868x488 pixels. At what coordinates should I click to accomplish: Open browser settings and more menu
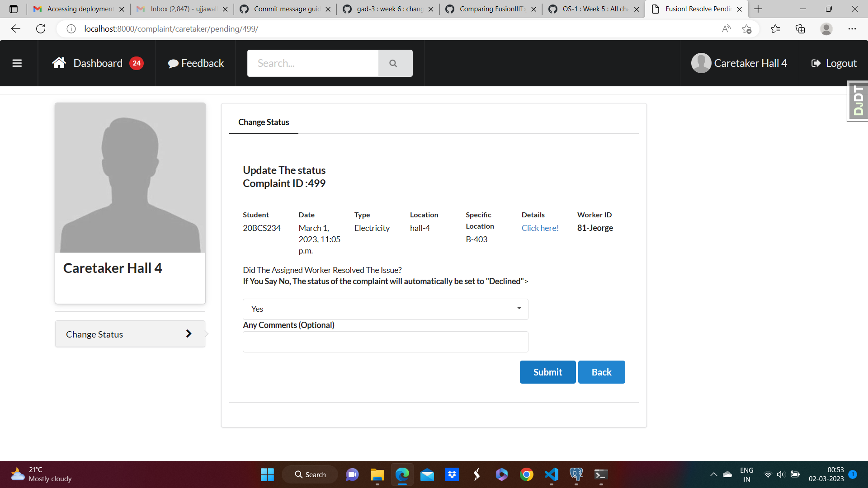(852, 29)
